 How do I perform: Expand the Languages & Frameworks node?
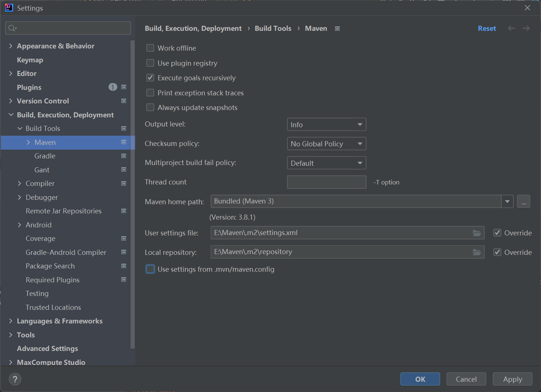(x=11, y=321)
